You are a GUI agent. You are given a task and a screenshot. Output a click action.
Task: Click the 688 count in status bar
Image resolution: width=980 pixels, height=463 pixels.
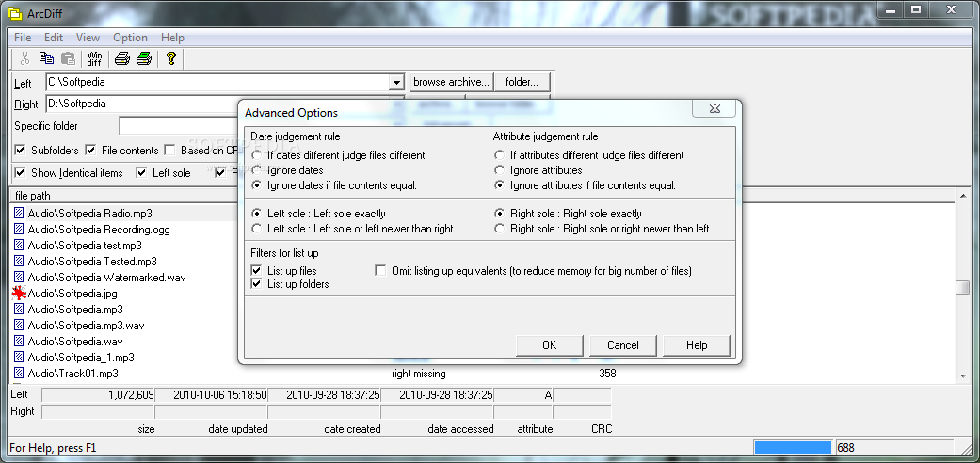(845, 447)
